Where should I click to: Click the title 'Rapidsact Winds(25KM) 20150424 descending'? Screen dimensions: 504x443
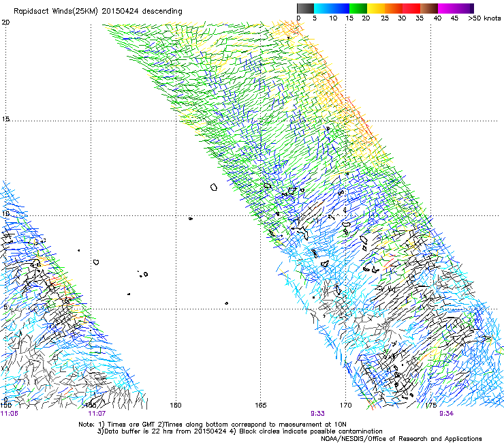(97, 12)
